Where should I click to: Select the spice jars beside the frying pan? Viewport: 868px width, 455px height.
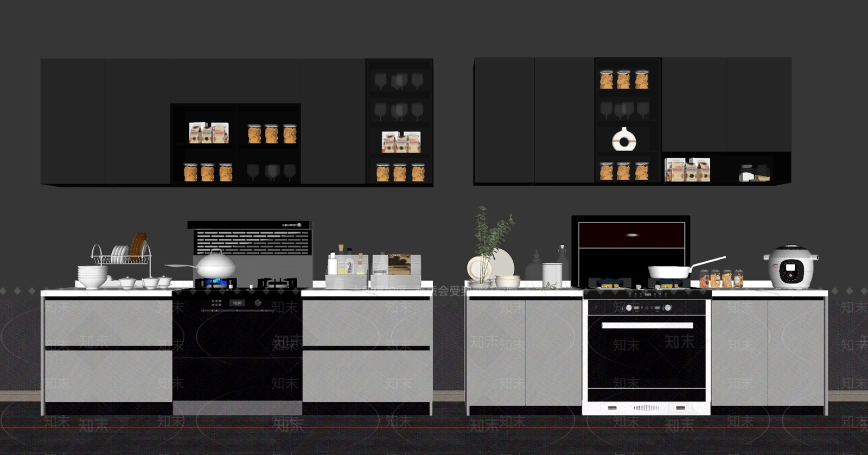click(x=721, y=279)
